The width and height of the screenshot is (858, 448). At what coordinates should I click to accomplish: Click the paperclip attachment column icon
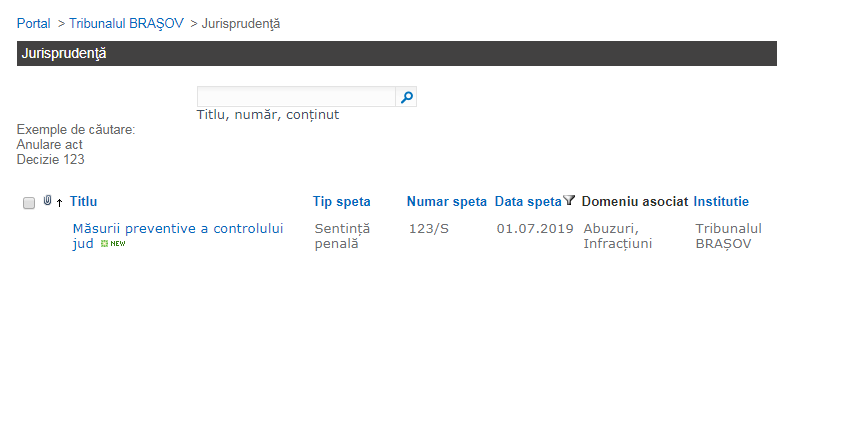pyautogui.click(x=47, y=202)
